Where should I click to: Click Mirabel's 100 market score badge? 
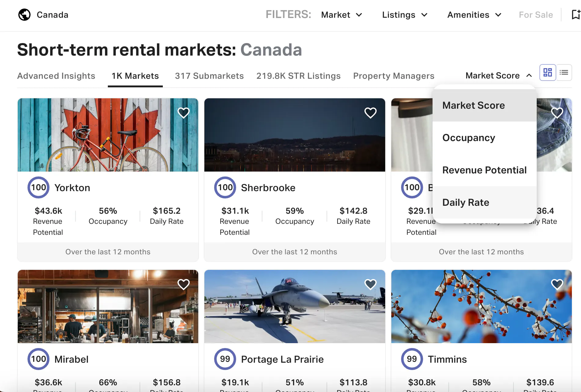[38, 359]
